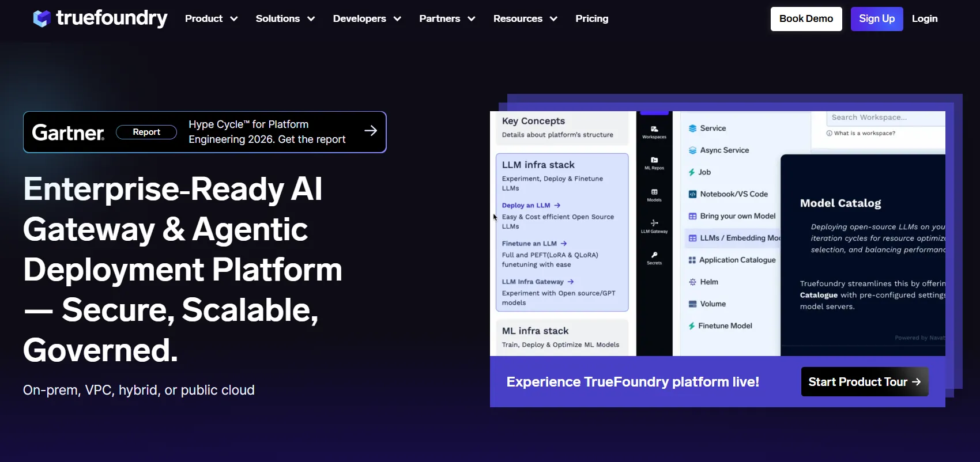This screenshot has width=980, height=462.
Task: Click the TrueFoundry logo
Action: (x=100, y=18)
